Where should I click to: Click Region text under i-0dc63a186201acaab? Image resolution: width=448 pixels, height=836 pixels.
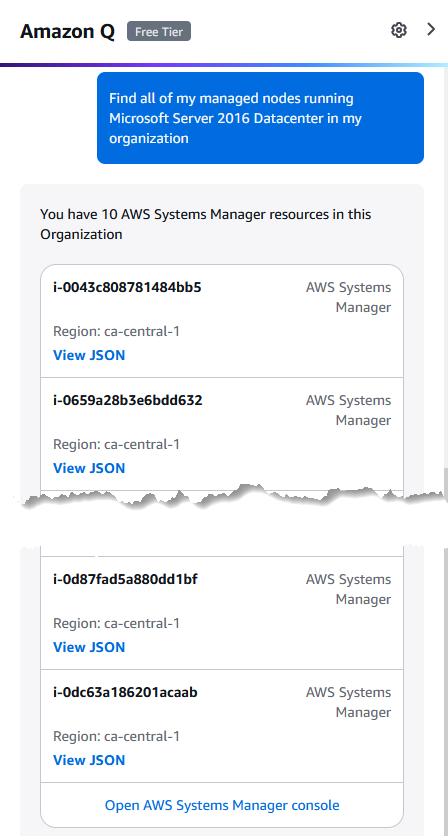click(116, 737)
